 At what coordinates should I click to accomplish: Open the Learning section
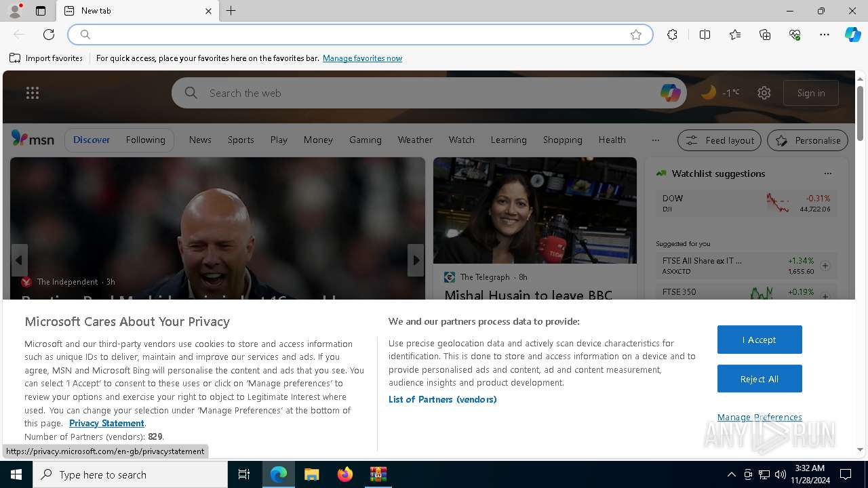[x=509, y=140]
